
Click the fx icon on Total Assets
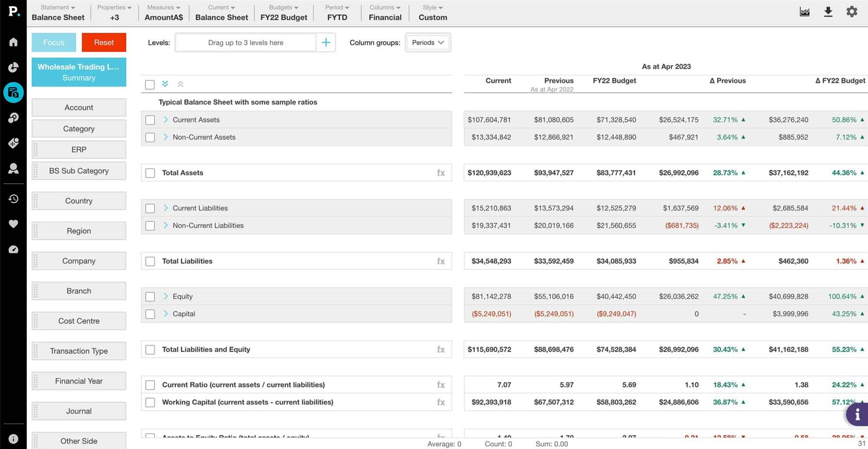coord(441,173)
